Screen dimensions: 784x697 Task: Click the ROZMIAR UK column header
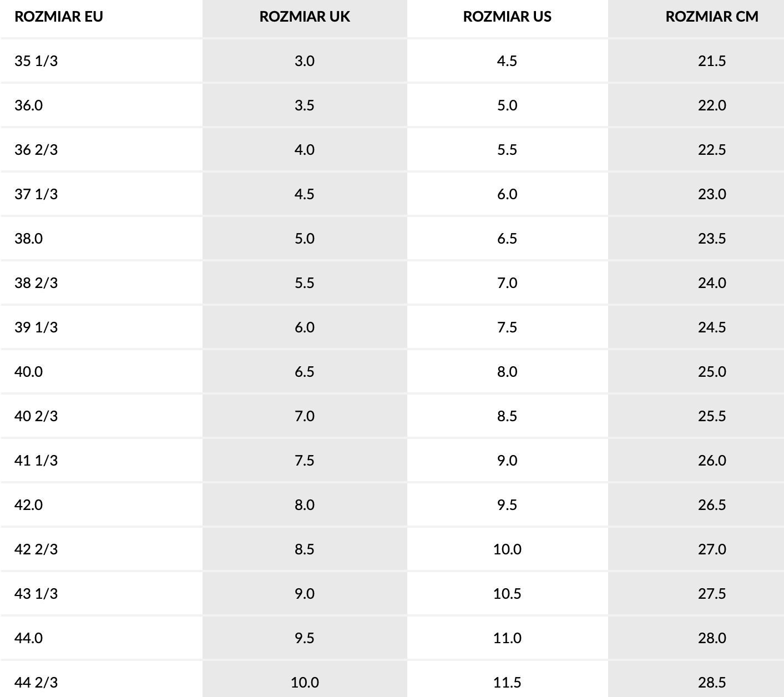(305, 17)
